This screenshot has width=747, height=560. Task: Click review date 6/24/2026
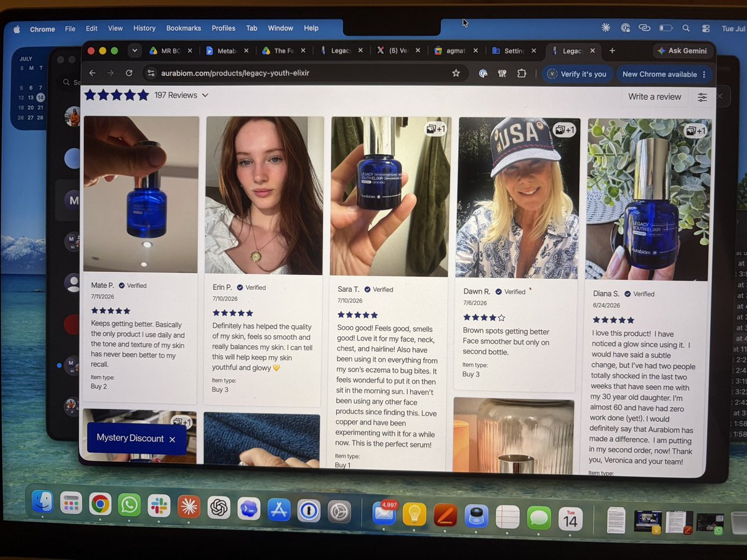click(x=606, y=306)
